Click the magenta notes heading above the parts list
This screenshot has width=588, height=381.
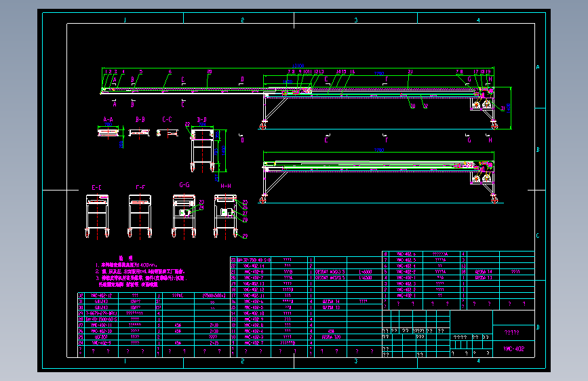point(125,258)
